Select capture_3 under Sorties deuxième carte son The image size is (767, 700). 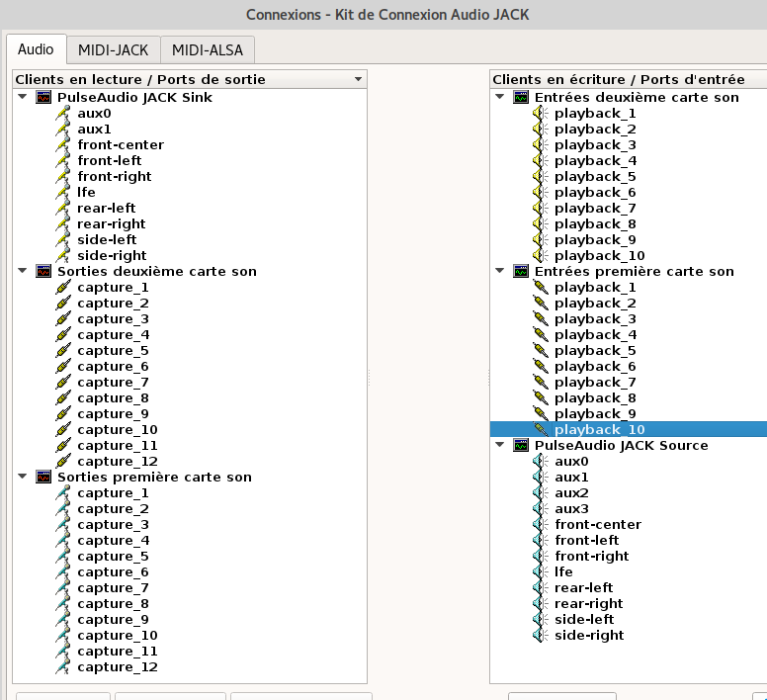click(x=113, y=319)
